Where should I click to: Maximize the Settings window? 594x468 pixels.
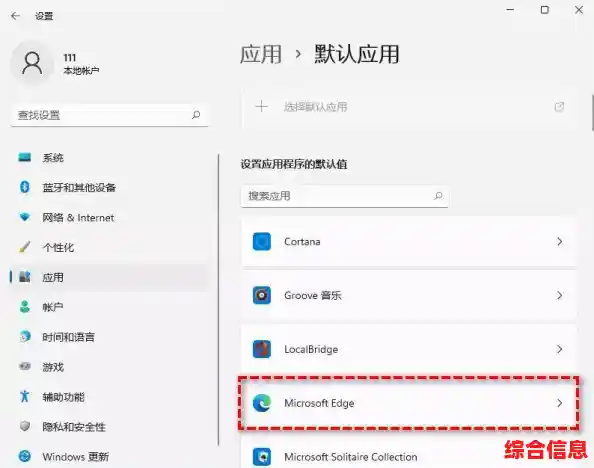pos(544,10)
